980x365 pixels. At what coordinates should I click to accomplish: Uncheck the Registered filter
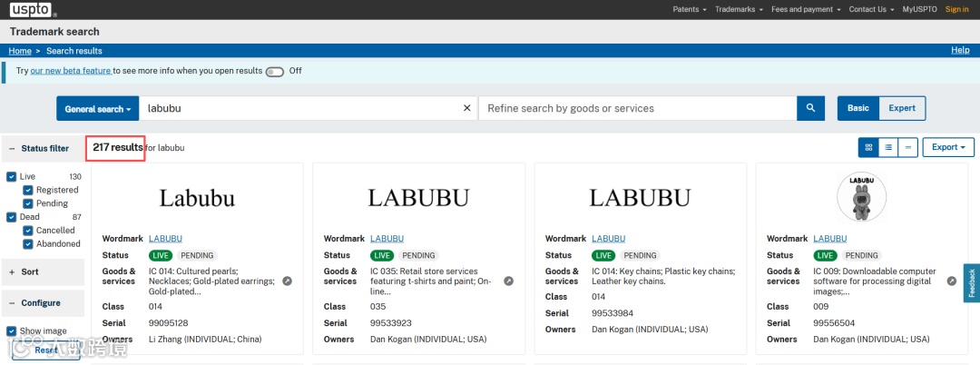(27, 190)
